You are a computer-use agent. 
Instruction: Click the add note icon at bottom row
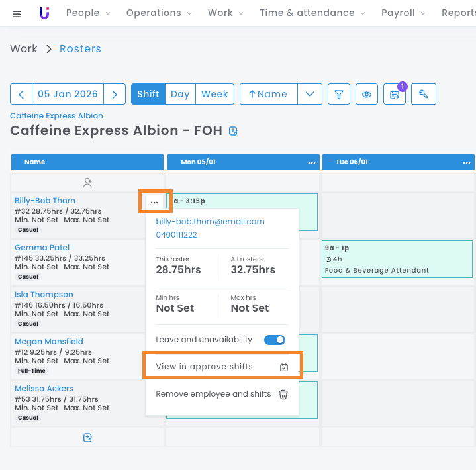pyautogui.click(x=87, y=437)
